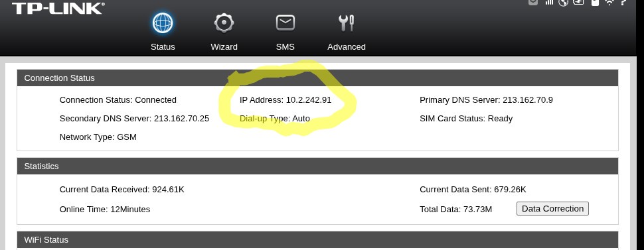Click the Connection Status section header
This screenshot has width=644, height=250.
coord(317,78)
